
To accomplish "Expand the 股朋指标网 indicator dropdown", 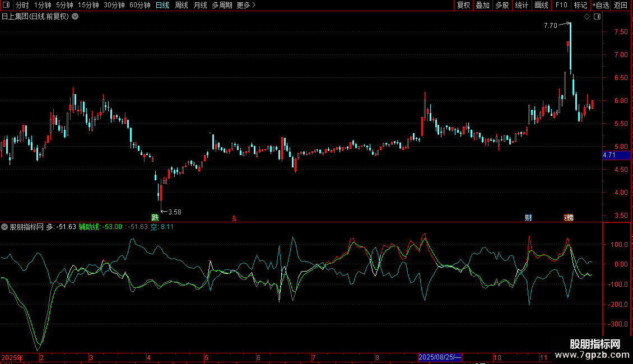I will pyautogui.click(x=4, y=227).
